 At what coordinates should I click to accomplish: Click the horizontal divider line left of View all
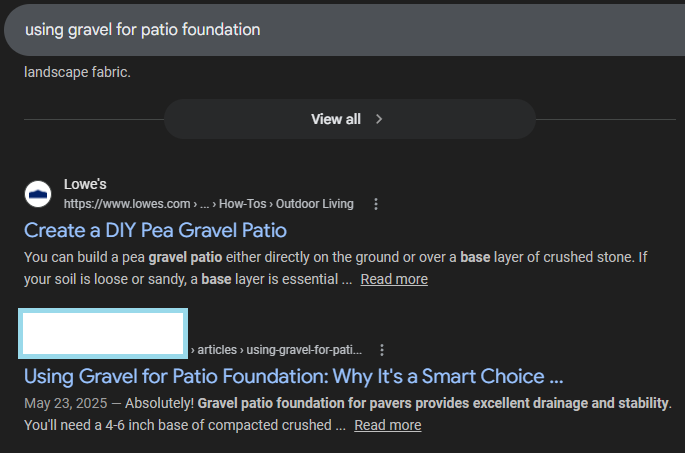(x=92, y=119)
